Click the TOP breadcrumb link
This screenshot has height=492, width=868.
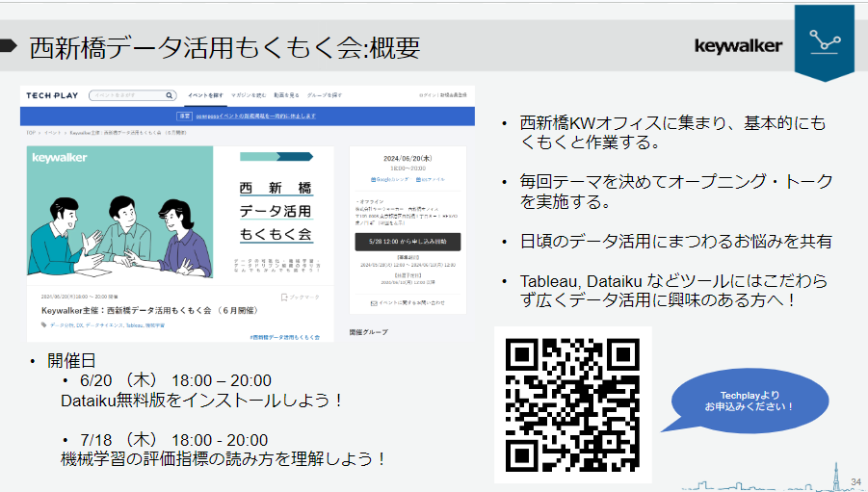pyautogui.click(x=31, y=133)
